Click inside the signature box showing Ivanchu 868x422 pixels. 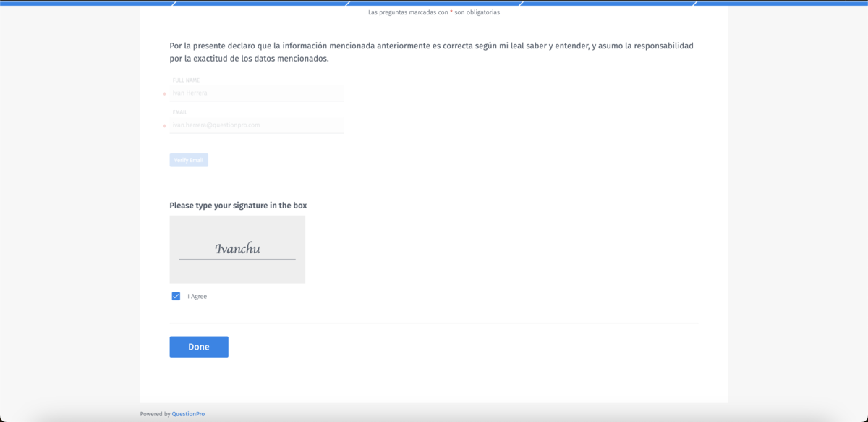pos(237,249)
